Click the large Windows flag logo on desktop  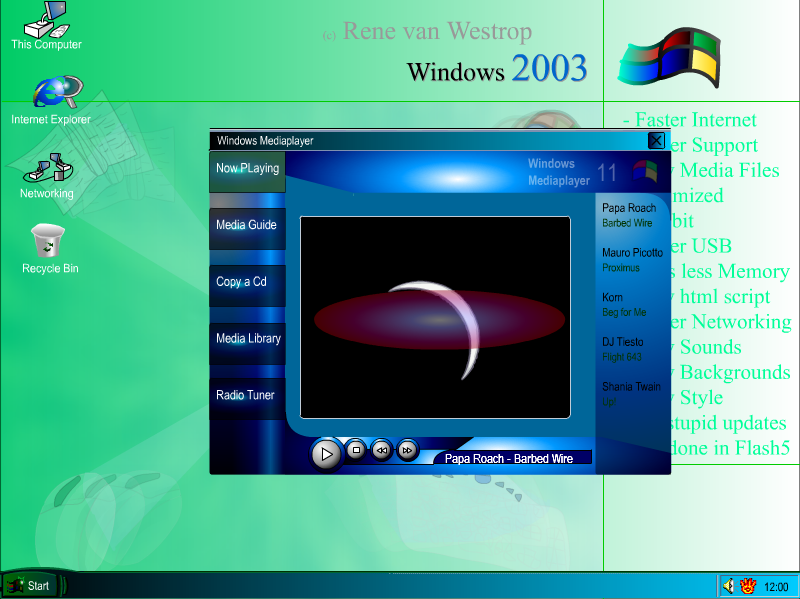coord(669,58)
